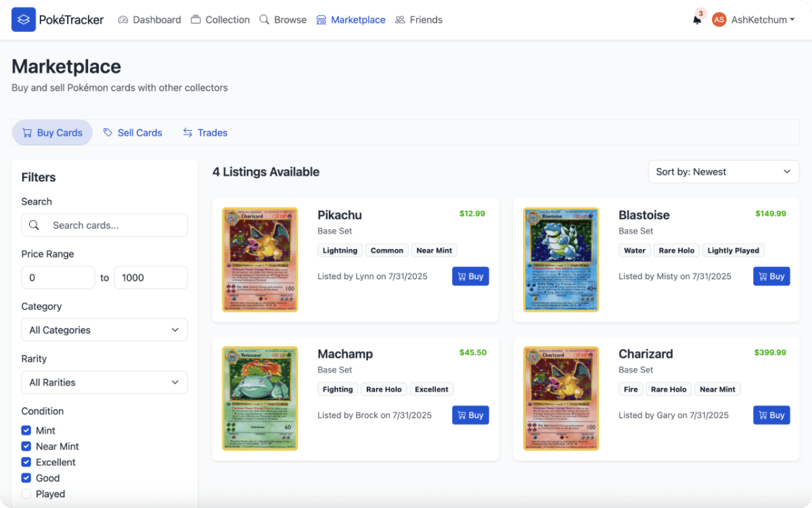Select the Buy Cards tab

[52, 133]
